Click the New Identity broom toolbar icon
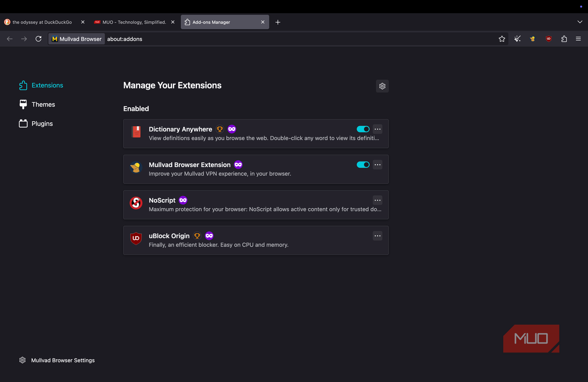588x382 pixels. pyautogui.click(x=517, y=39)
